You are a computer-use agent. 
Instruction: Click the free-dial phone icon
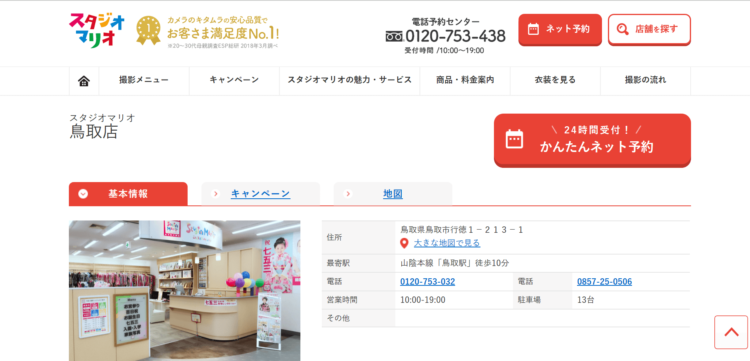[x=394, y=36]
